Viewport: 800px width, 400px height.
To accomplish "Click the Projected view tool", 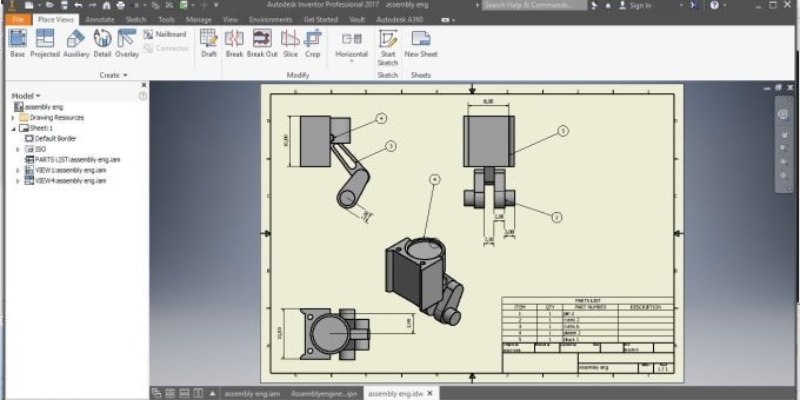I will [x=46, y=42].
